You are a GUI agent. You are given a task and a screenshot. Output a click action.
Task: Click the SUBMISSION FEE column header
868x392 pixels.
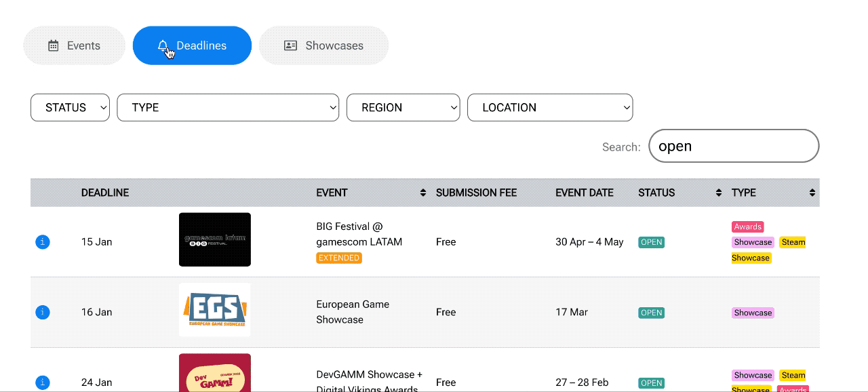point(476,193)
